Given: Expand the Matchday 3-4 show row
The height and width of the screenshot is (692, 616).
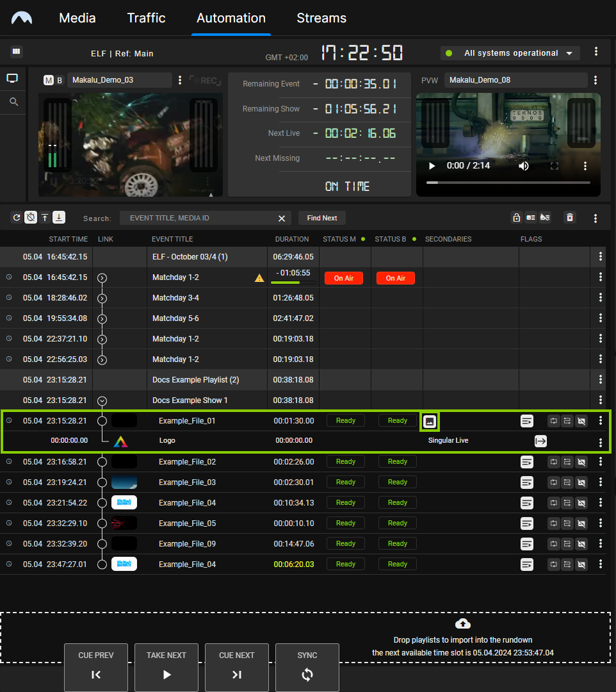Looking at the screenshot, I should point(102,298).
